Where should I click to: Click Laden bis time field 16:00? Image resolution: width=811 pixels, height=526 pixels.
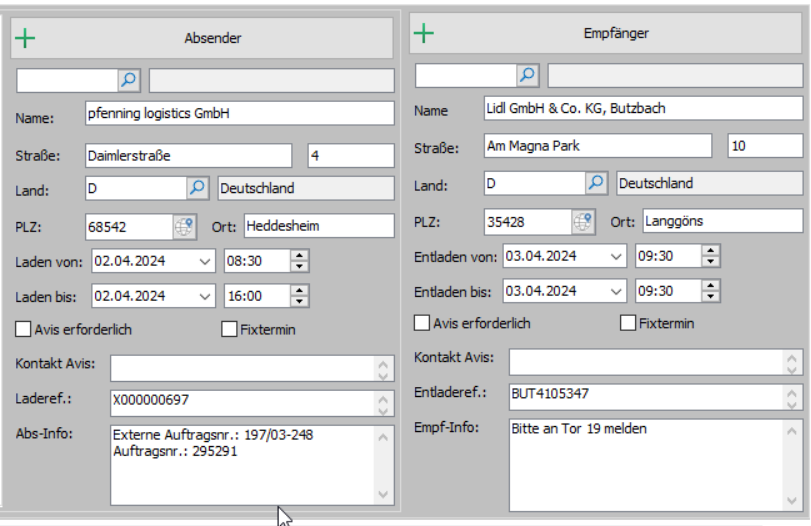258,296
